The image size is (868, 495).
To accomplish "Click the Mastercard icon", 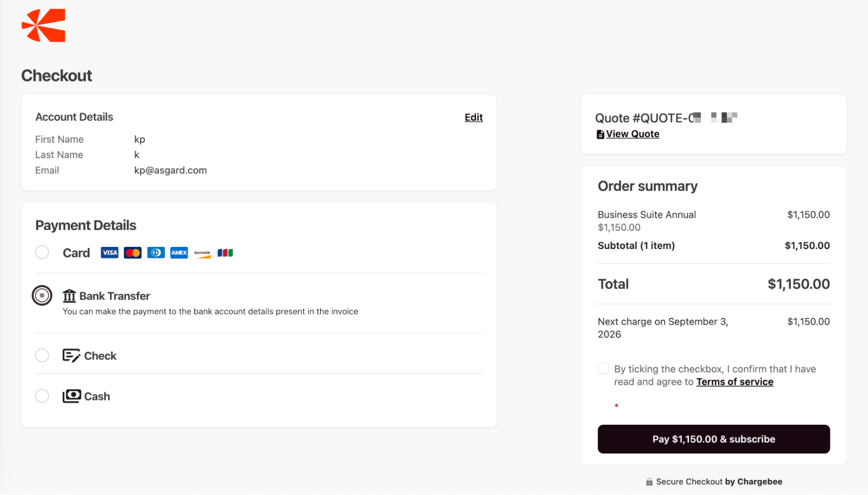I will click(132, 252).
